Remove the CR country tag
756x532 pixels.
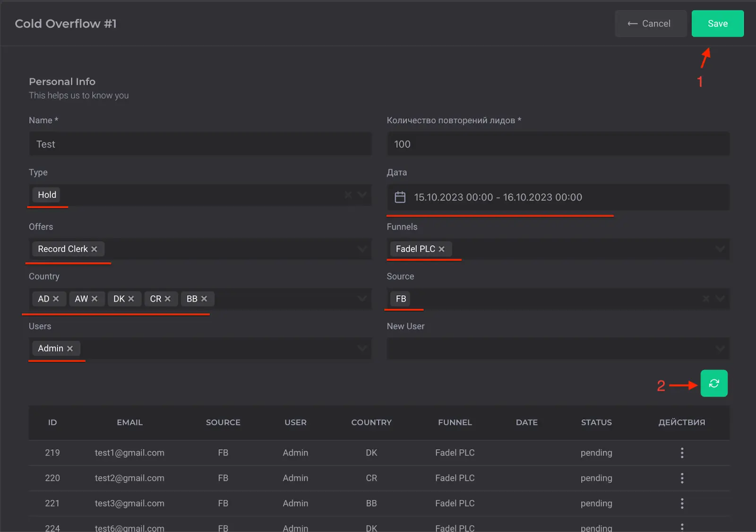tap(167, 299)
